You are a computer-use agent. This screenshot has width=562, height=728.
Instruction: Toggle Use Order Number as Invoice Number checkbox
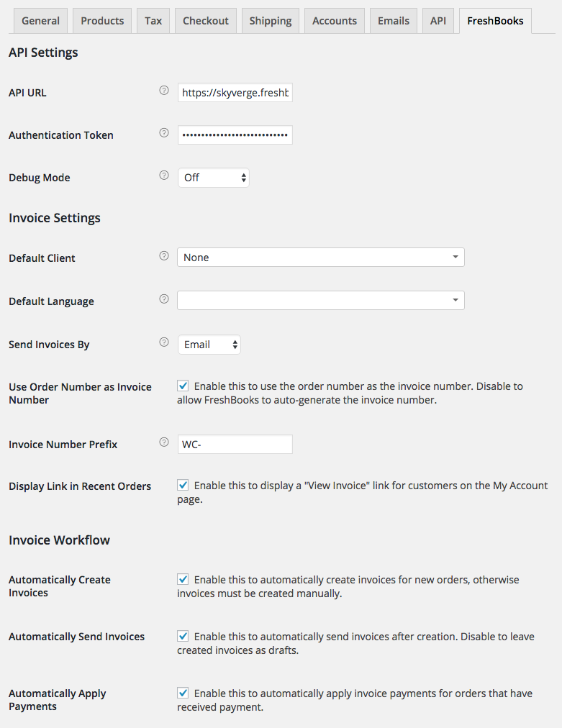click(x=183, y=386)
